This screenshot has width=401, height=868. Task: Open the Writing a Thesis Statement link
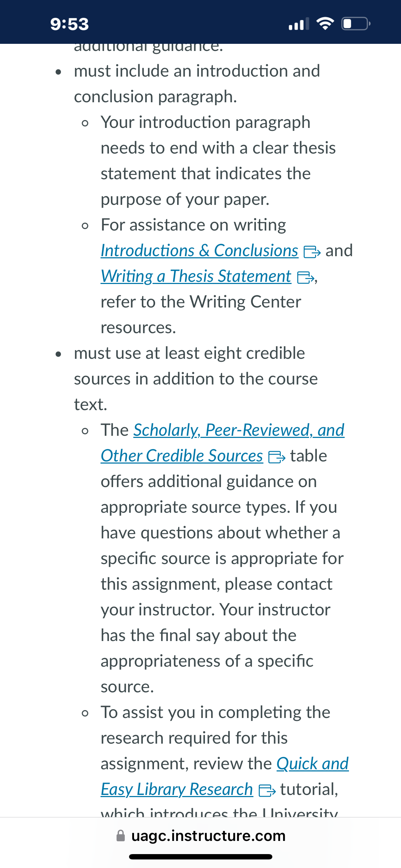coord(196,277)
